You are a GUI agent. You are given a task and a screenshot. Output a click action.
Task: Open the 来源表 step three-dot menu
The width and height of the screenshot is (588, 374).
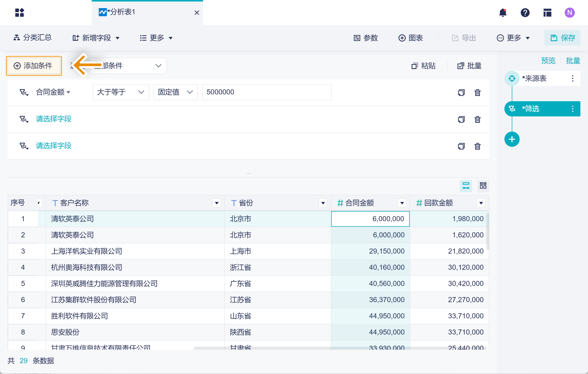[573, 78]
